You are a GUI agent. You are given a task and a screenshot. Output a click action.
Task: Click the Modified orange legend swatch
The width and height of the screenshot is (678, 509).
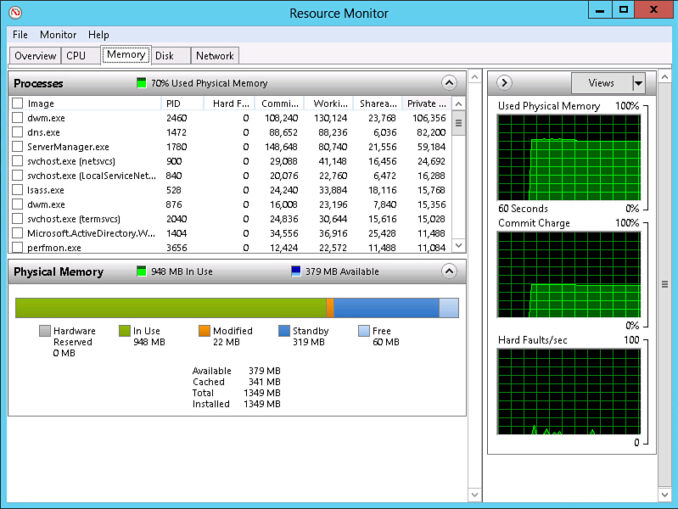click(x=204, y=331)
